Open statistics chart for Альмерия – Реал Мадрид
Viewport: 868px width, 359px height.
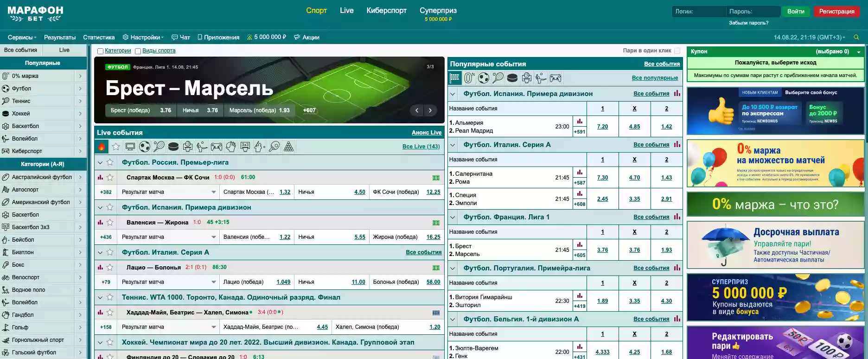(x=580, y=122)
